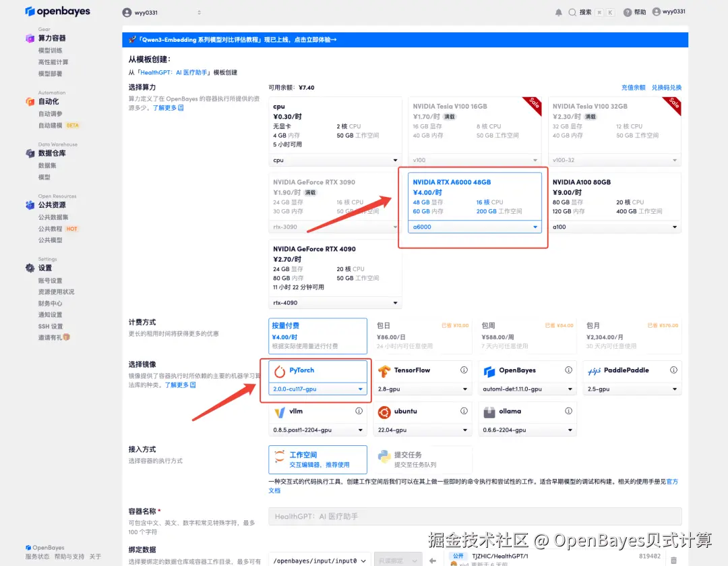Delete the bound HealthGPT dataset via trash icon
Viewport: 728px width, 566px height.
pyautogui.click(x=673, y=561)
